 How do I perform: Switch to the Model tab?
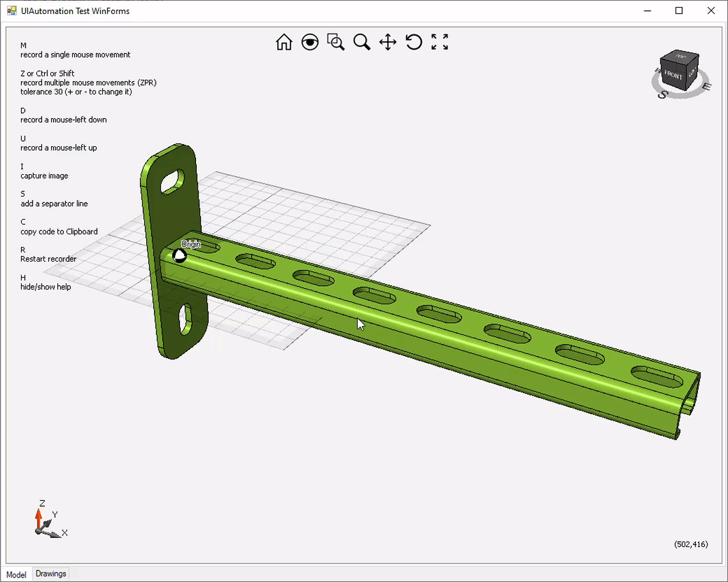tap(17, 574)
